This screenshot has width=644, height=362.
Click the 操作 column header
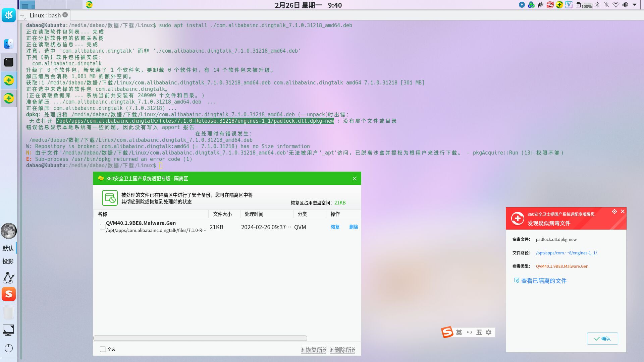tap(343, 214)
